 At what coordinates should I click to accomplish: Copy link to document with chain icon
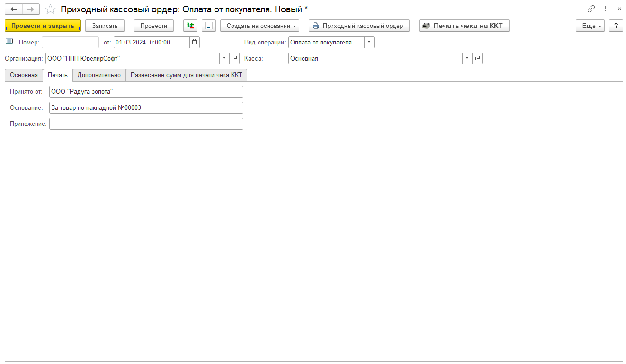591,9
